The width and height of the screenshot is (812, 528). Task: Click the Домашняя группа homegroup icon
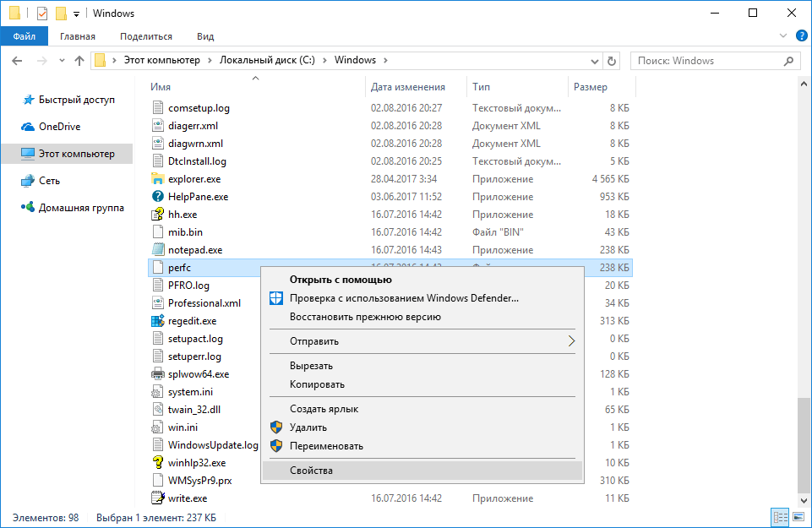click(x=27, y=207)
